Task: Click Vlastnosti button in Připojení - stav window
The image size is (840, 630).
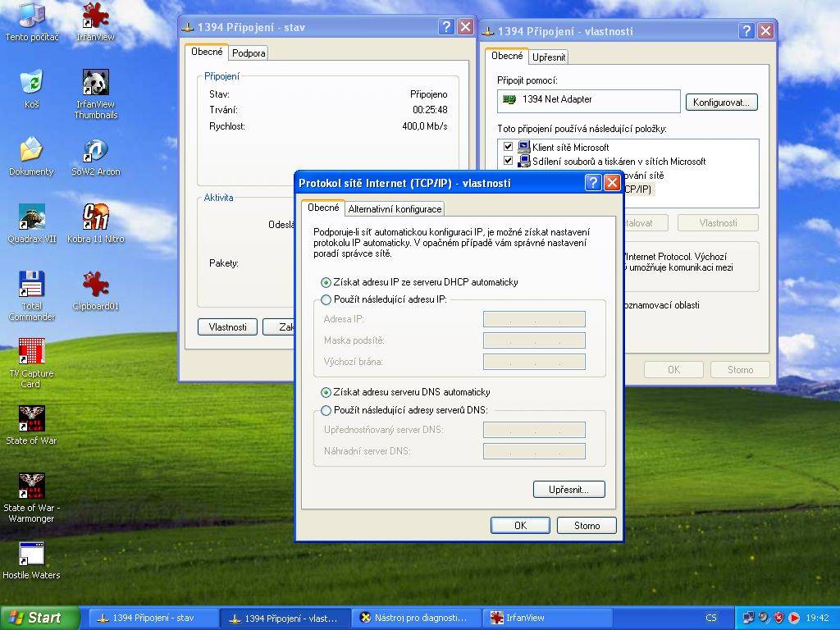Action: pyautogui.click(x=228, y=326)
